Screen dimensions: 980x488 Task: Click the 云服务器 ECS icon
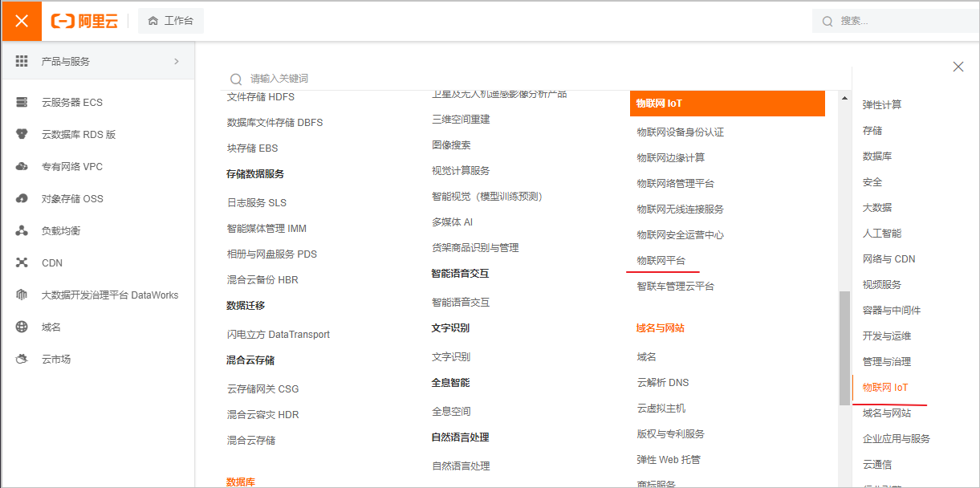[22, 102]
